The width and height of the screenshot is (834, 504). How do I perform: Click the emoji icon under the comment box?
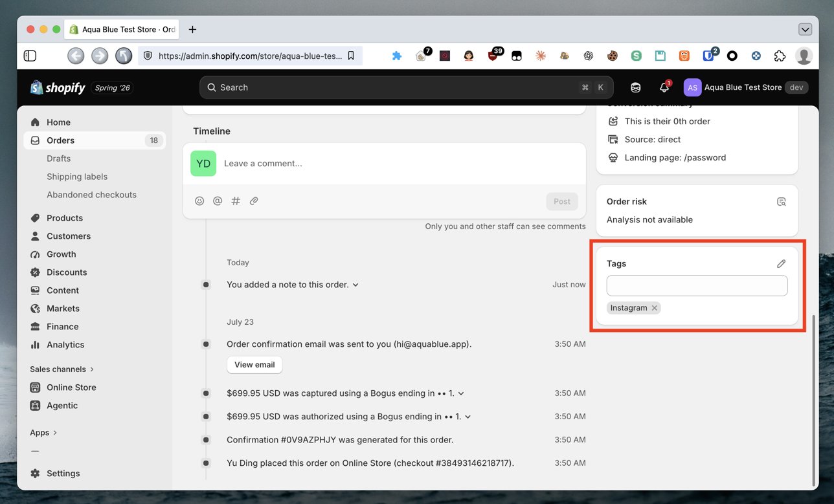click(x=199, y=201)
